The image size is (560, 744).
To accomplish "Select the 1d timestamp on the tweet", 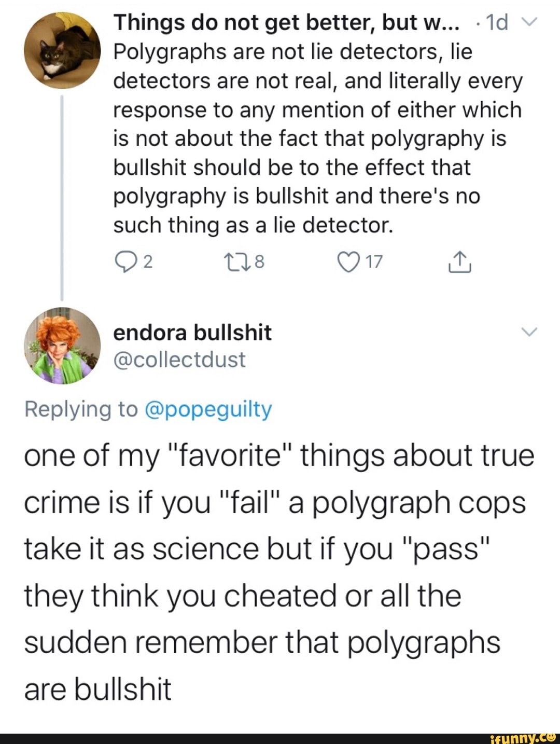I will pos(497,22).
